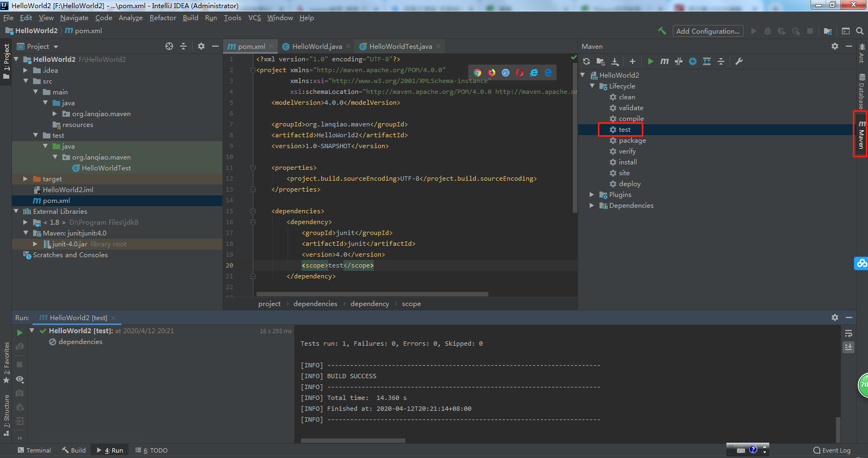Open pom.xml in Firefox browser icon
Image resolution: width=868 pixels, height=458 pixels.
tap(492, 73)
